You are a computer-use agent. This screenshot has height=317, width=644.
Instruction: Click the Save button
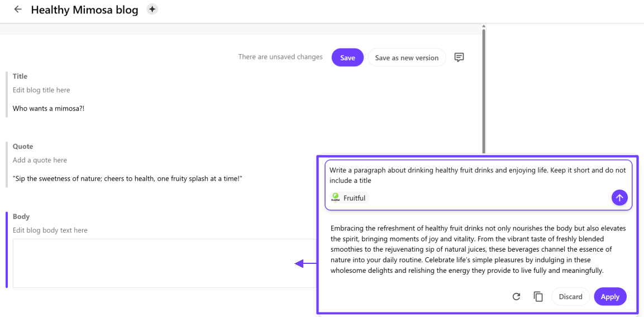click(x=347, y=58)
